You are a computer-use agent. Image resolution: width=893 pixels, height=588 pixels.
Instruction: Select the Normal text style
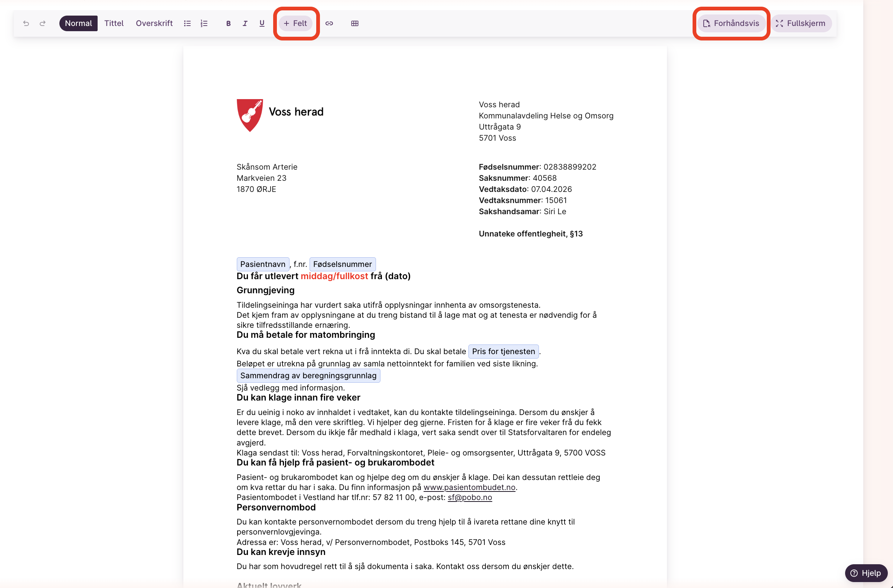[78, 23]
